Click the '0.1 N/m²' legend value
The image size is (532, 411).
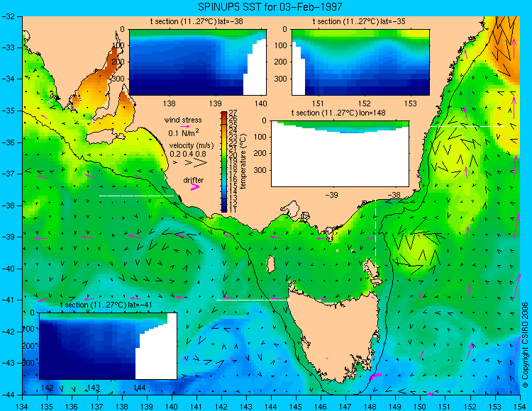pos(184,133)
